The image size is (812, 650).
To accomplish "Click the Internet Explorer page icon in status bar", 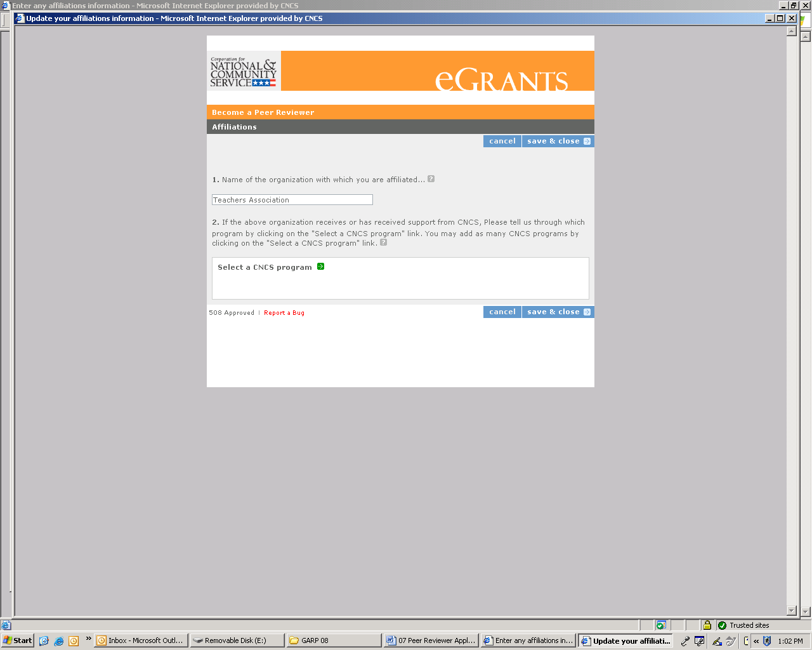I will [x=6, y=625].
